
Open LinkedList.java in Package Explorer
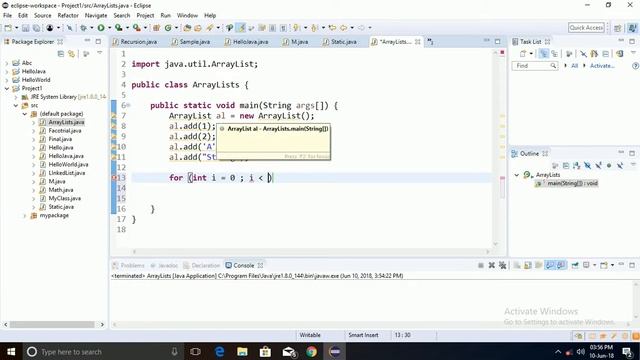click(67, 173)
